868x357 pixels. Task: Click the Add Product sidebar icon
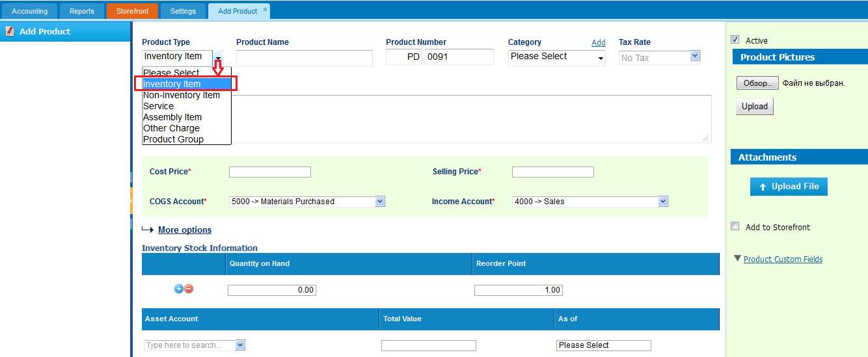coord(10,31)
